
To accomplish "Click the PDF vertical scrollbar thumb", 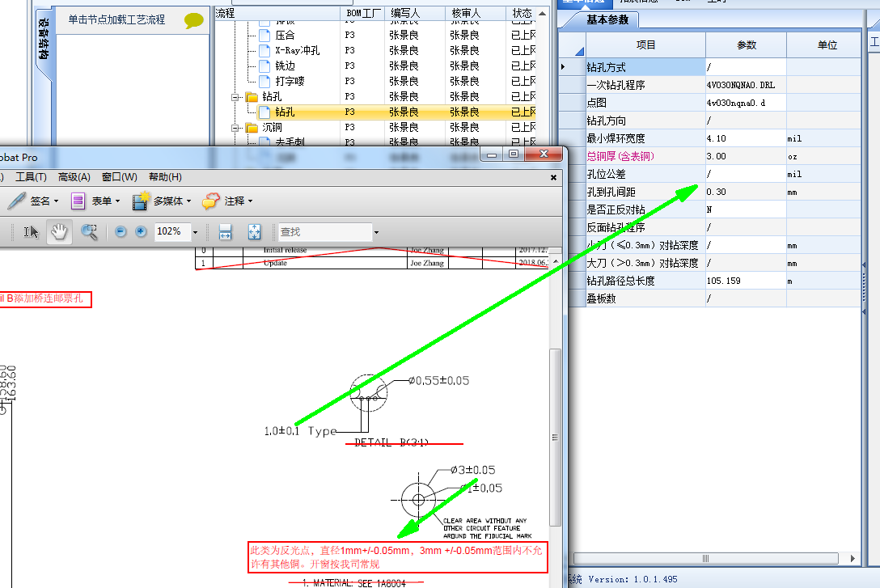I will pos(555,437).
